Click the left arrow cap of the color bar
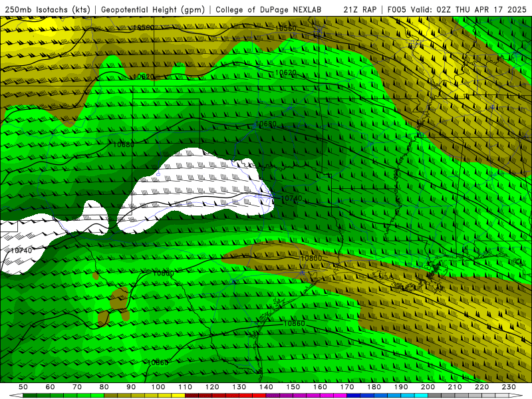 (x=16, y=396)
